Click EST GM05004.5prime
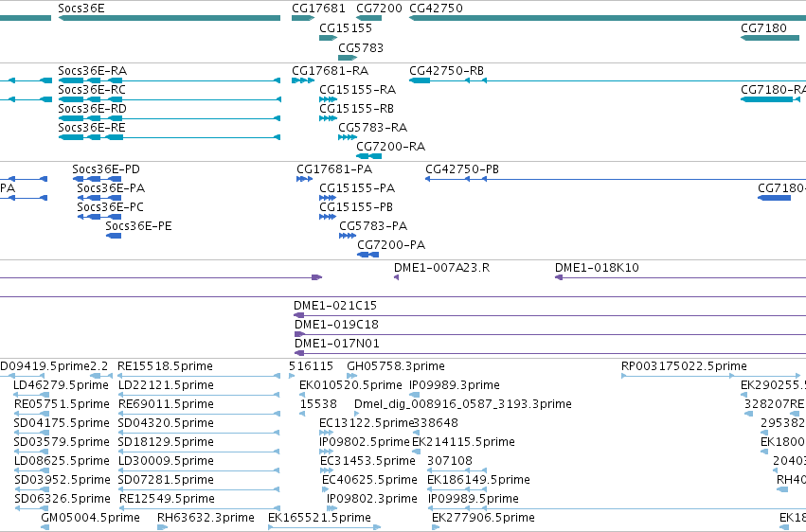 [91, 518]
